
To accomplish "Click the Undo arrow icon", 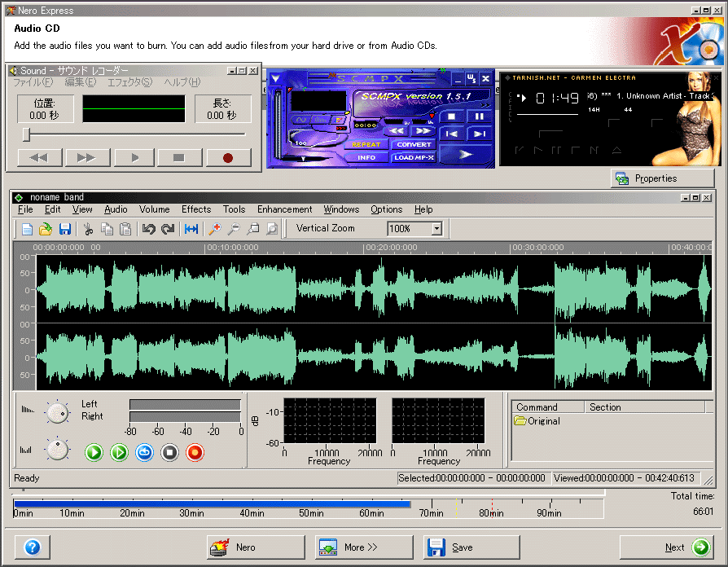I will coord(148,230).
